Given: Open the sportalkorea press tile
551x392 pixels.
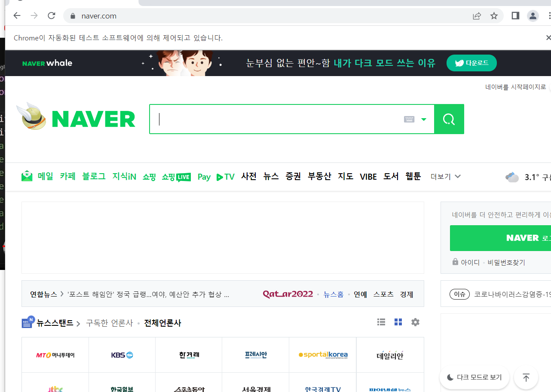Looking at the screenshot, I should pos(323,355).
